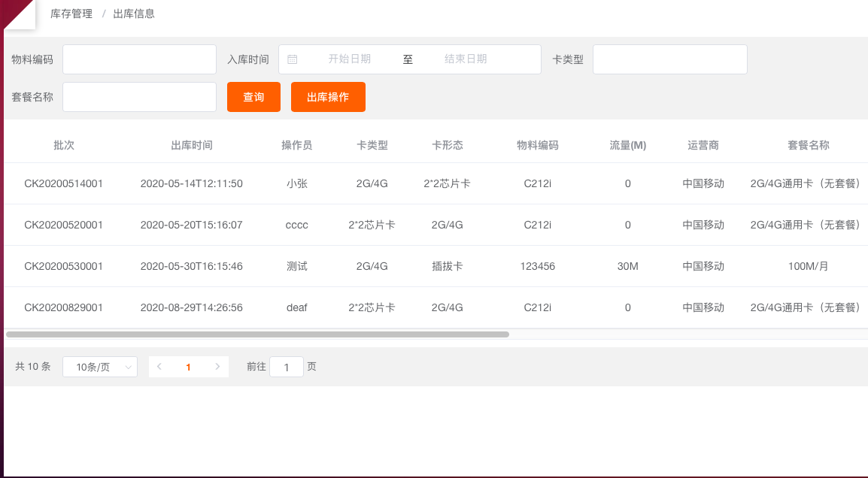The width and height of the screenshot is (868, 478).
Task: Click the horizontal table scrollbar
Action: coord(257,334)
